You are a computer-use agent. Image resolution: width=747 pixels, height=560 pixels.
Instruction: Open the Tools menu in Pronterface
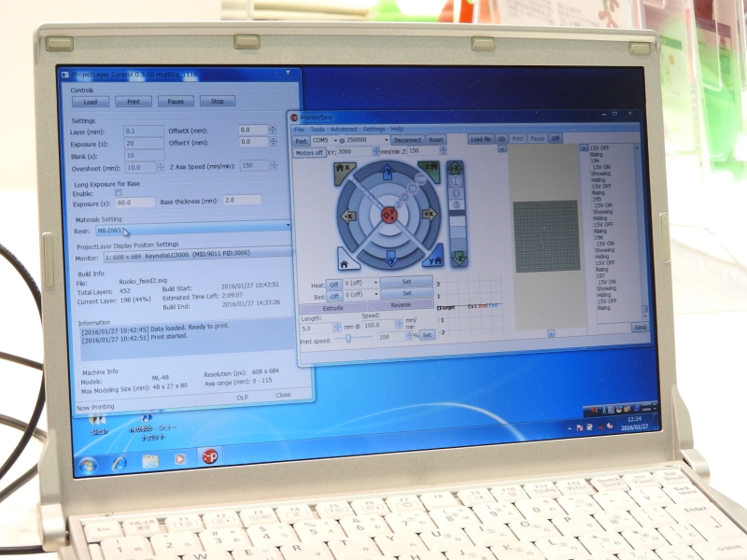[x=317, y=129]
